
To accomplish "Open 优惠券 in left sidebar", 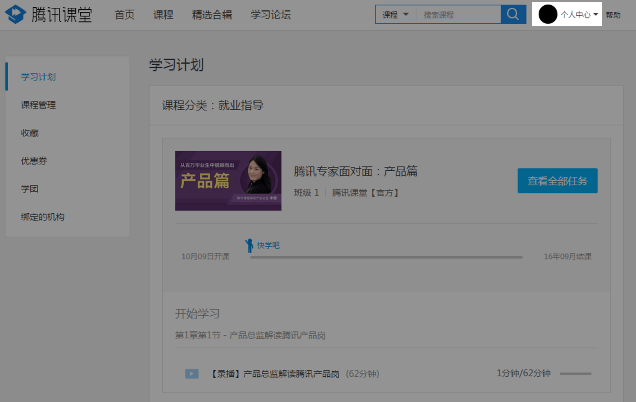I will [x=34, y=161].
